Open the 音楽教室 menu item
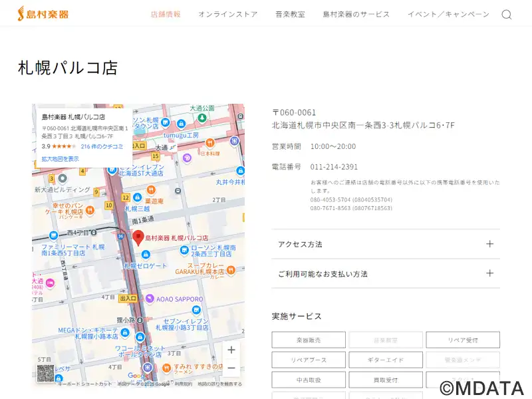 pyautogui.click(x=290, y=14)
